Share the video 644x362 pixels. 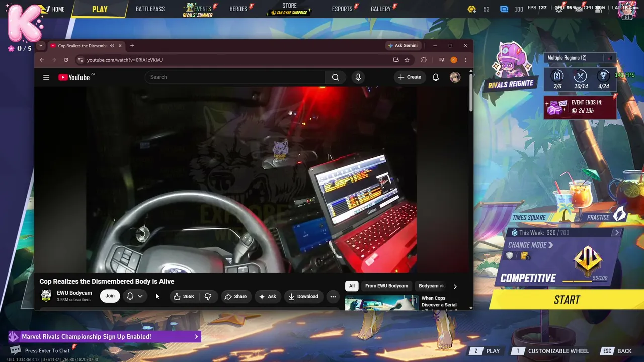[235, 297]
